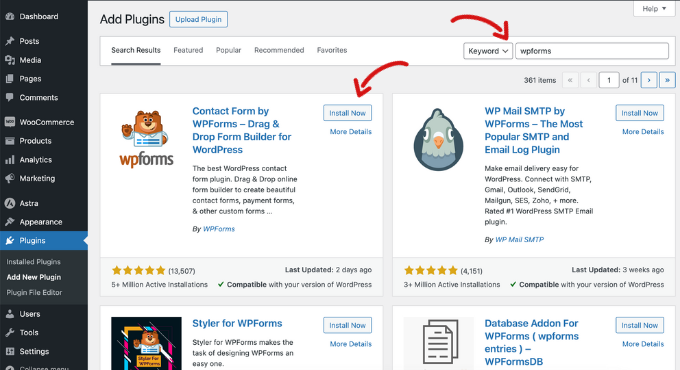The height and width of the screenshot is (370, 680).
Task: Open the Installed Plugins submenu item
Action: click(33, 262)
